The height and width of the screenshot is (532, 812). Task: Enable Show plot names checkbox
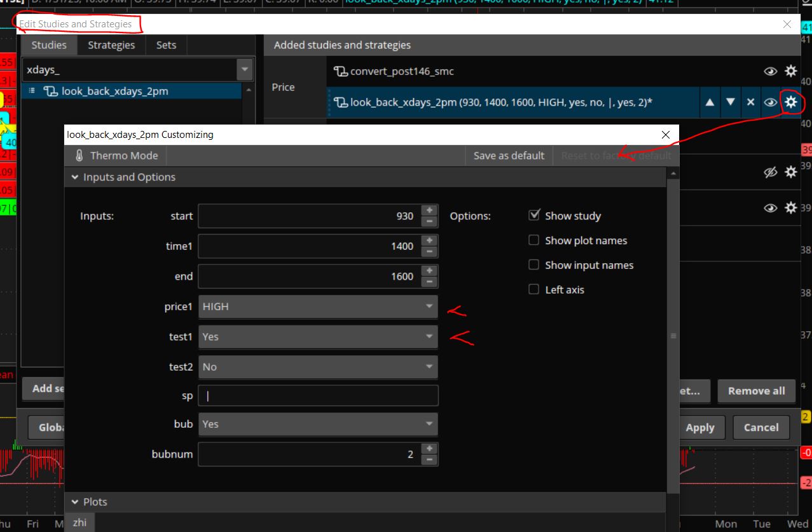pos(534,240)
